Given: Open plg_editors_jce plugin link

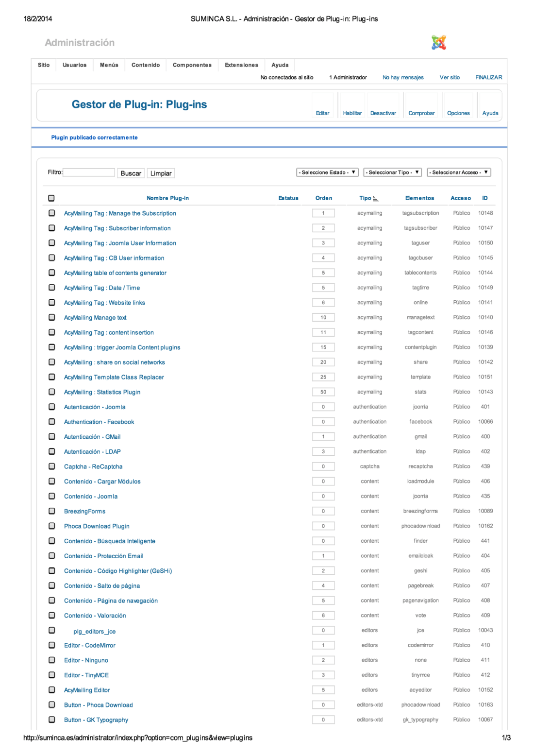Looking at the screenshot, I should point(95,632).
